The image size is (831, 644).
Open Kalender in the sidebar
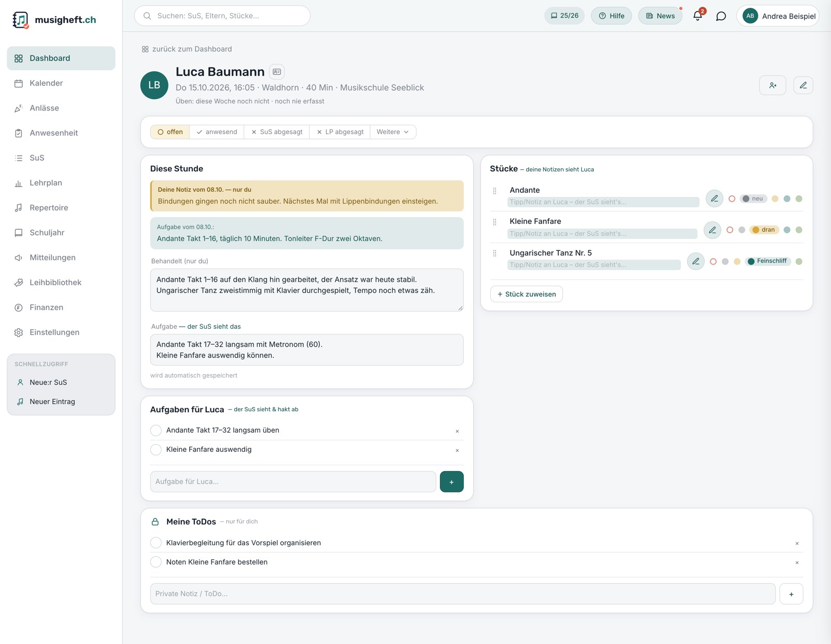61,83
